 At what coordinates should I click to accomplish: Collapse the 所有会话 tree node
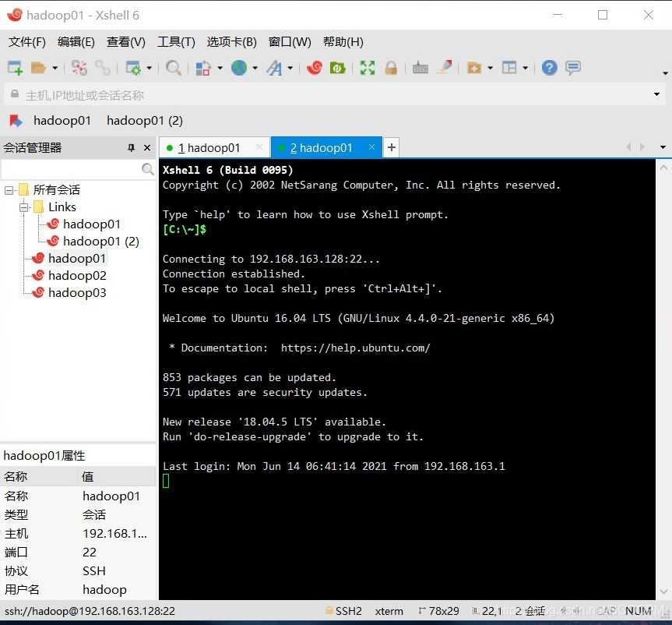(x=9, y=190)
